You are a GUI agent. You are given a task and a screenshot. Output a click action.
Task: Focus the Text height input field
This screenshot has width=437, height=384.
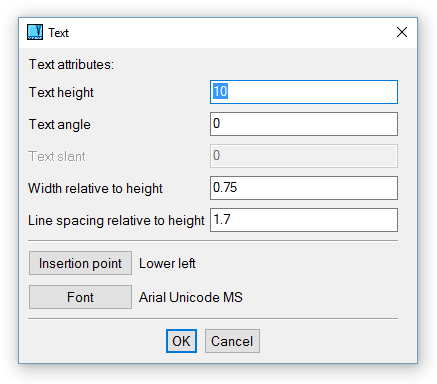point(304,92)
